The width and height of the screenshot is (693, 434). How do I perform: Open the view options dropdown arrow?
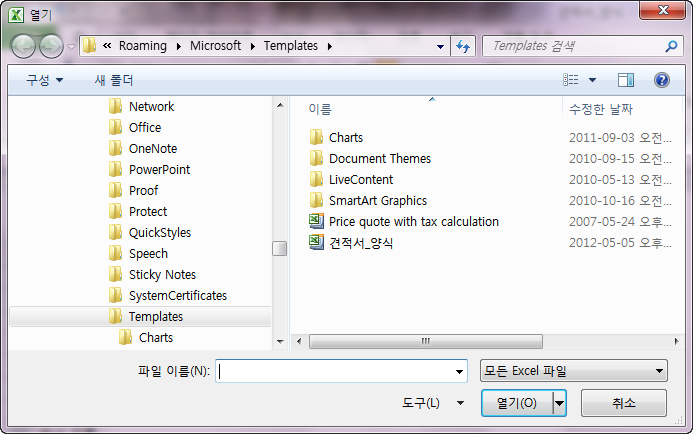pyautogui.click(x=592, y=80)
